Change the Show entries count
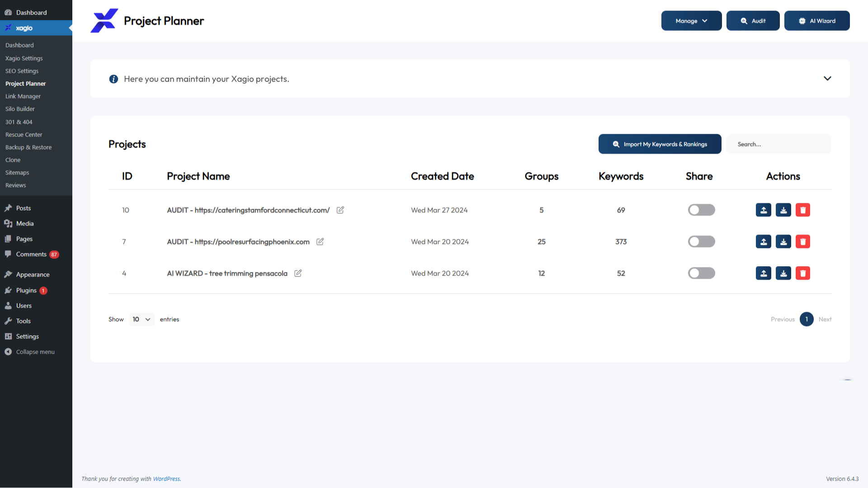The width and height of the screenshot is (868, 488). (142, 319)
